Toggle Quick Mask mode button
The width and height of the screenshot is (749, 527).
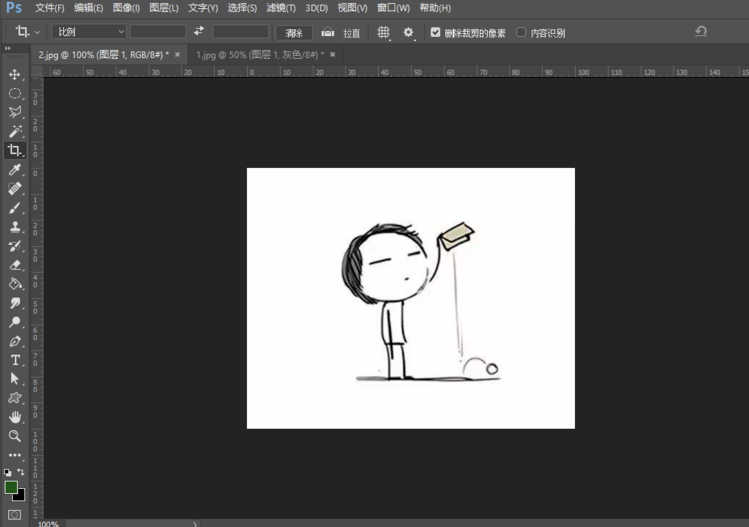pyautogui.click(x=15, y=515)
